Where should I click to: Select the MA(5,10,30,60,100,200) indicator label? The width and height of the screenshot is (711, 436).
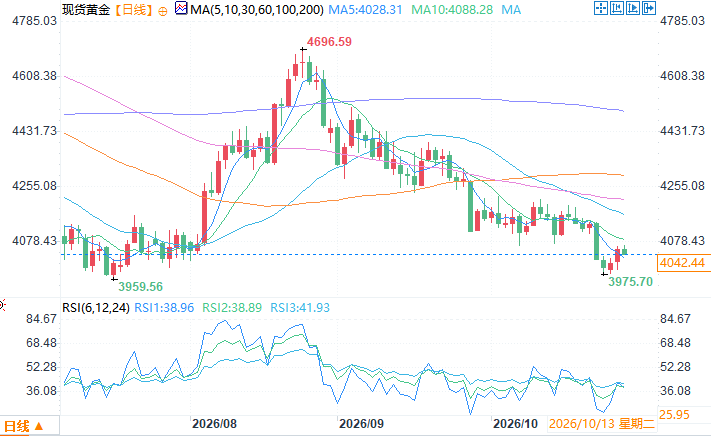point(257,9)
